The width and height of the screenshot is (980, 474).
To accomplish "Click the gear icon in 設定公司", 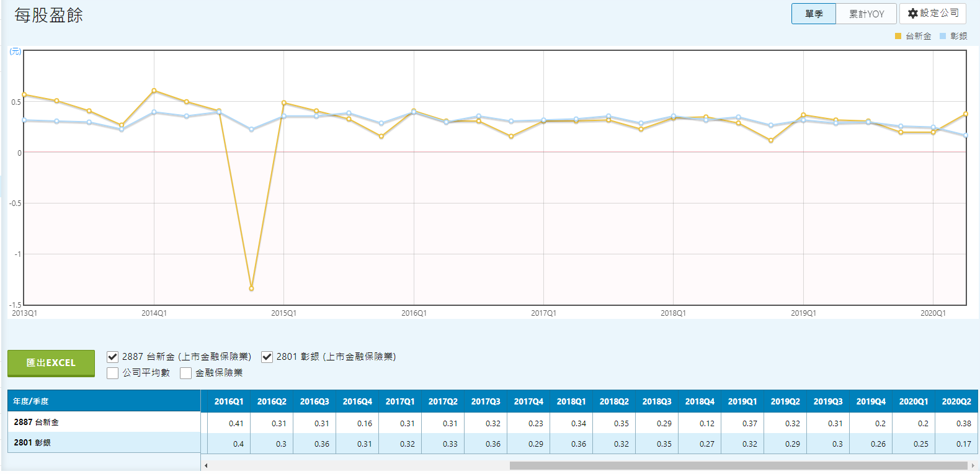I will (912, 13).
